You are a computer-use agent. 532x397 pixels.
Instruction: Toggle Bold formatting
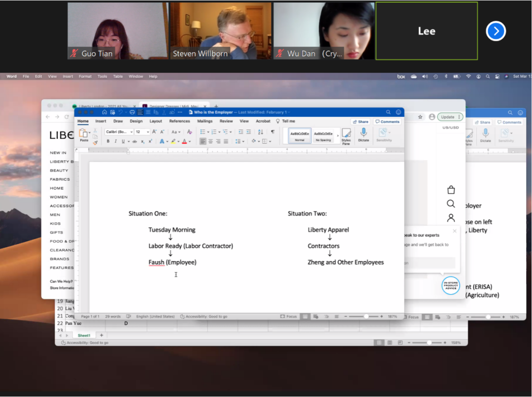click(x=108, y=141)
